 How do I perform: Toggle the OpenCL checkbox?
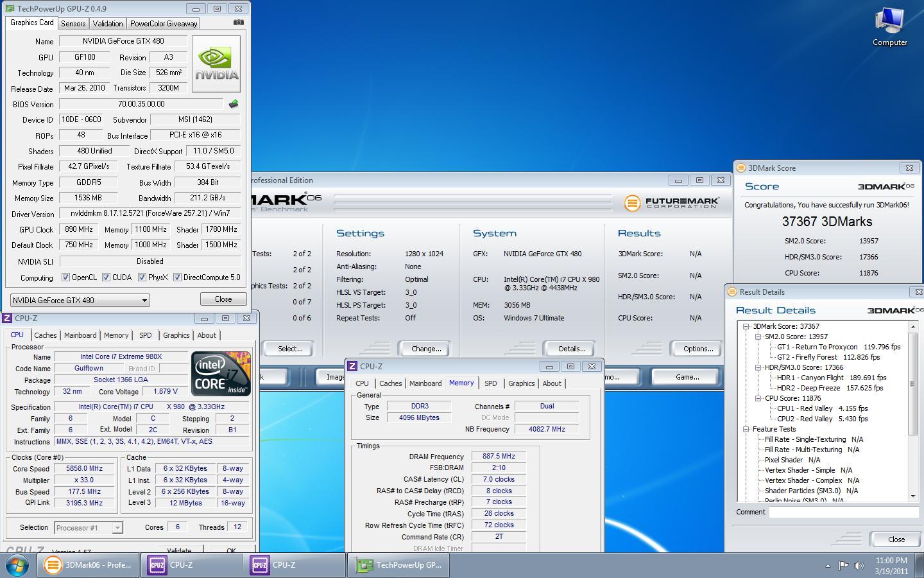[65, 277]
